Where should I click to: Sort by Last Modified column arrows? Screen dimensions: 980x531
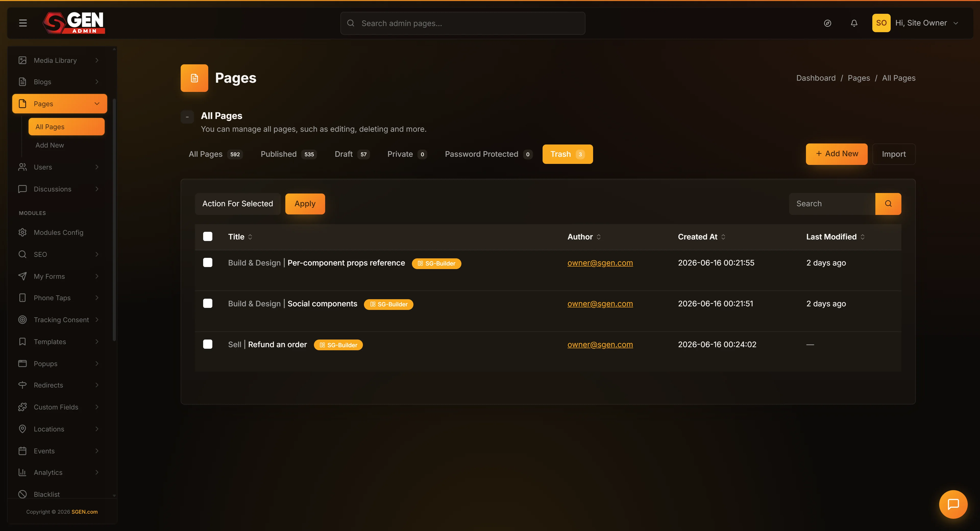(862, 237)
